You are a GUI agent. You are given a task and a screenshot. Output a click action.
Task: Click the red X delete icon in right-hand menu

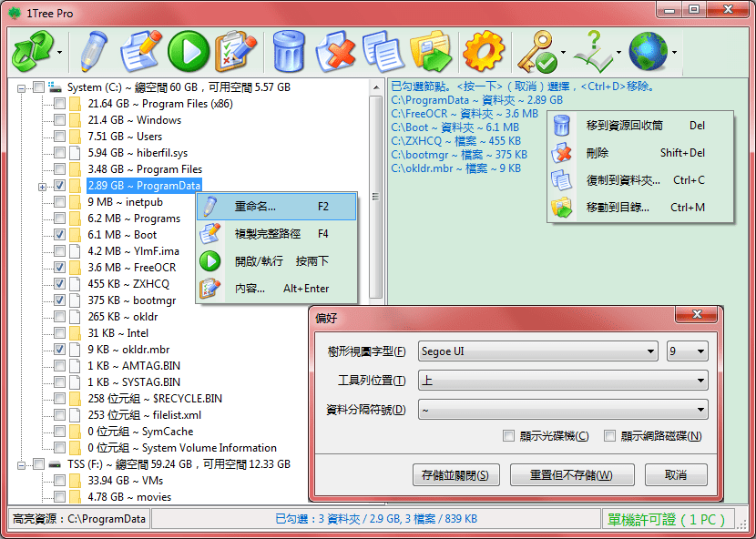(561, 153)
